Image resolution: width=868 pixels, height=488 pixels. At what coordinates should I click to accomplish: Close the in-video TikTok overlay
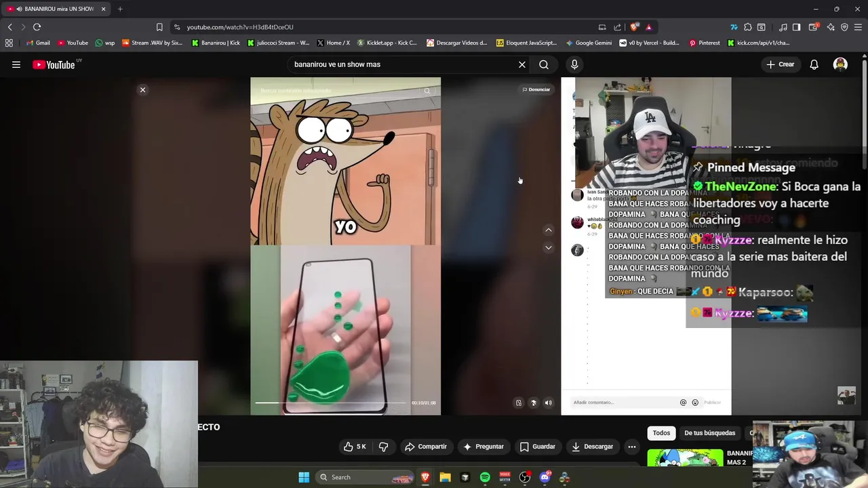[x=142, y=89]
